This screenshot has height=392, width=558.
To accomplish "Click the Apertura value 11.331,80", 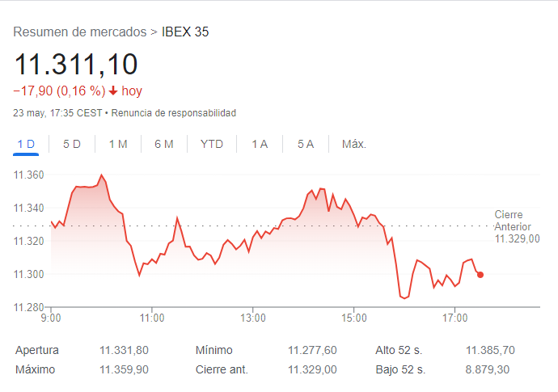I will pos(124,350).
